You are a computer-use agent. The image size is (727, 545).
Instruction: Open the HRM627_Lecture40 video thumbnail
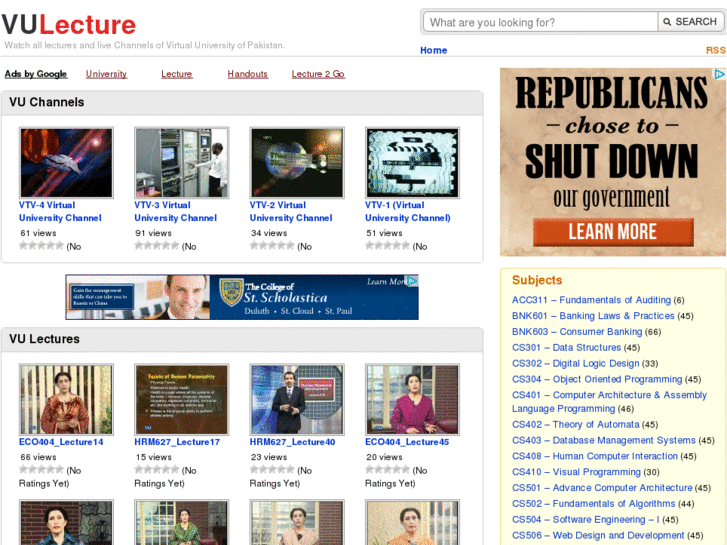pyautogui.click(x=297, y=399)
